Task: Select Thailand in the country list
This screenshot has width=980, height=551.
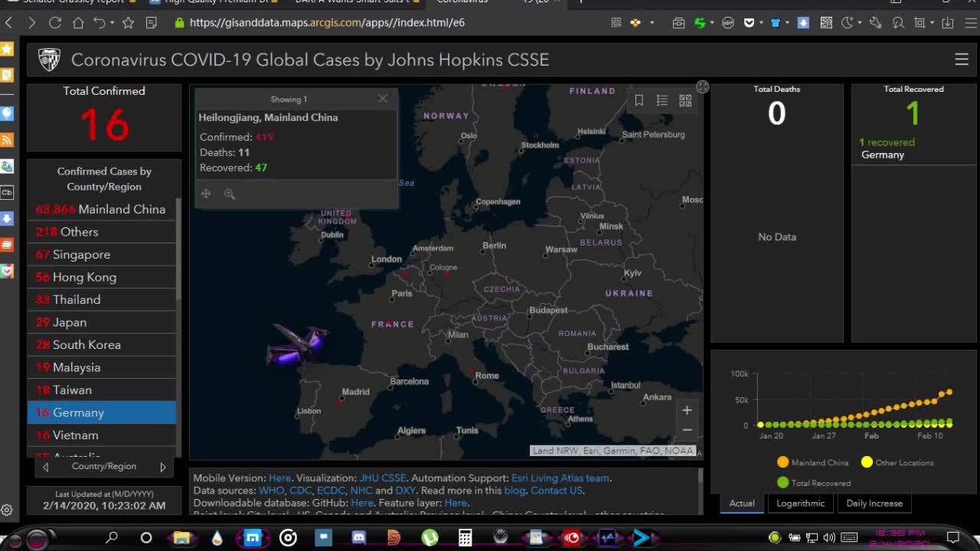Action: click(102, 299)
